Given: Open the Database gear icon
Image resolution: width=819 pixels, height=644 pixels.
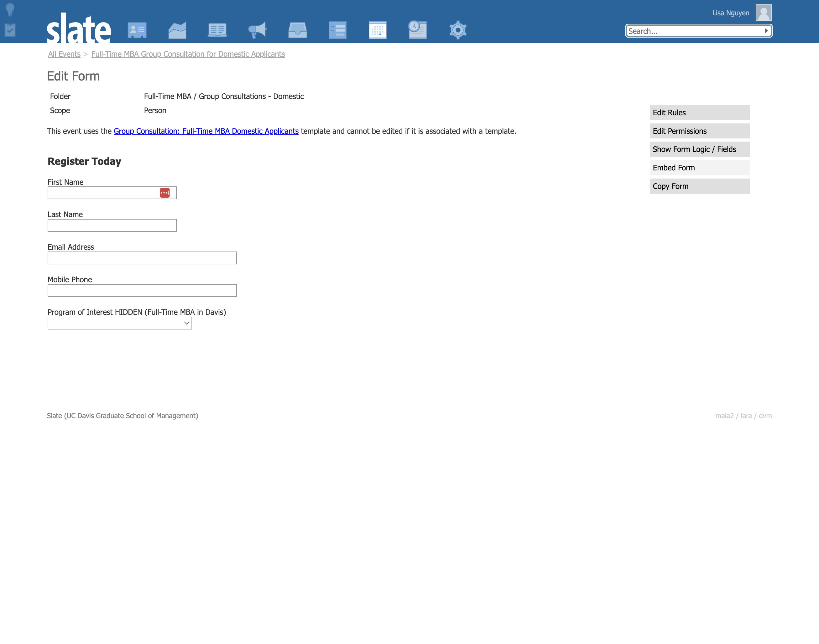Looking at the screenshot, I should [458, 30].
